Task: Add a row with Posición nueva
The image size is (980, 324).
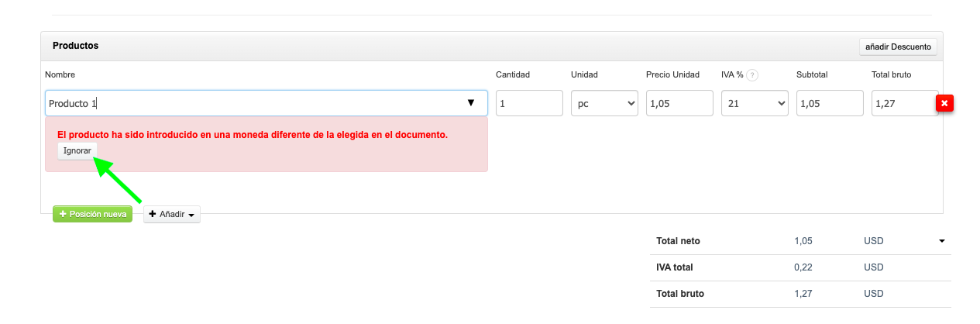Action: pos(93,214)
